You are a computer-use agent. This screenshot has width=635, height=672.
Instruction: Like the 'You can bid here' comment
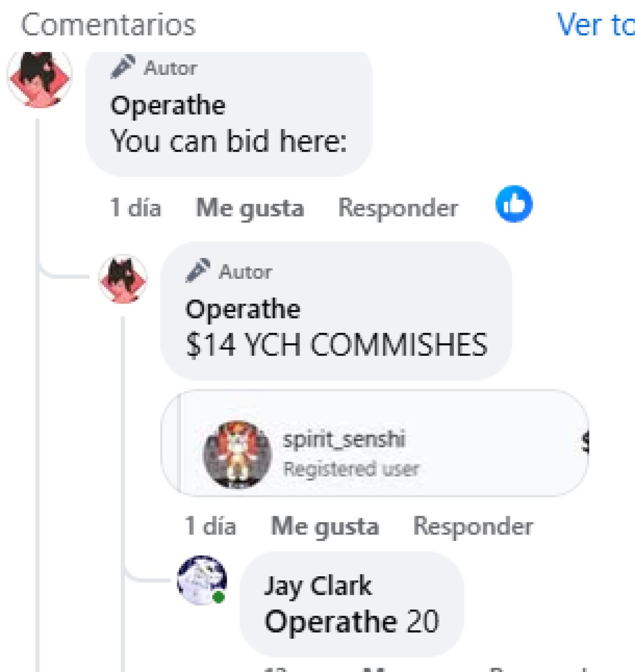(x=250, y=208)
